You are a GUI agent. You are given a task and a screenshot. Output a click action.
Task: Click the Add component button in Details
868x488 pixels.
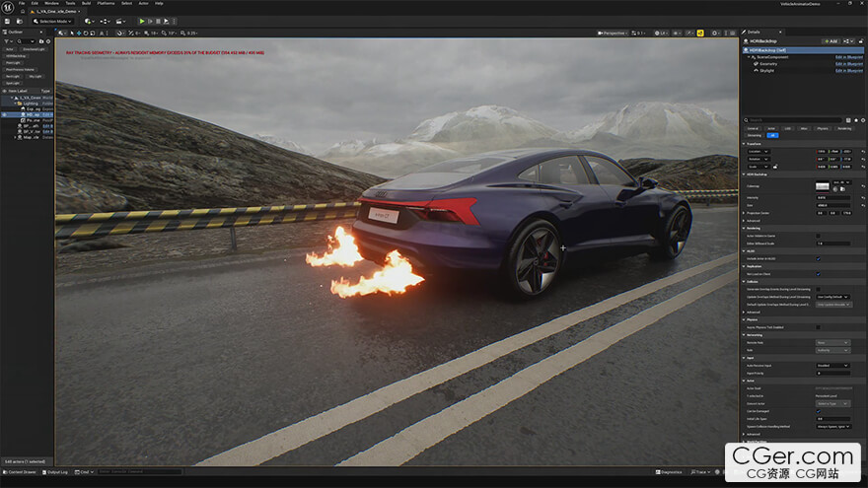click(x=831, y=41)
